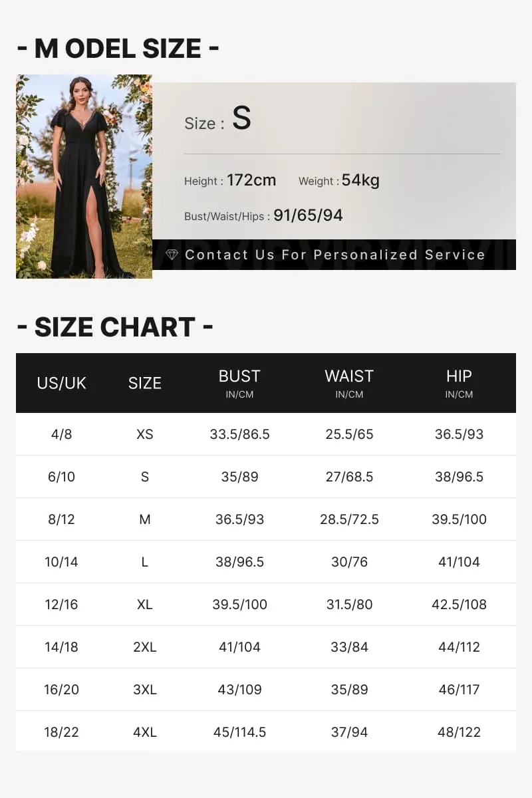Click the MODEL SIZE heading
Viewport: 532px width, 798px height.
pos(118,49)
